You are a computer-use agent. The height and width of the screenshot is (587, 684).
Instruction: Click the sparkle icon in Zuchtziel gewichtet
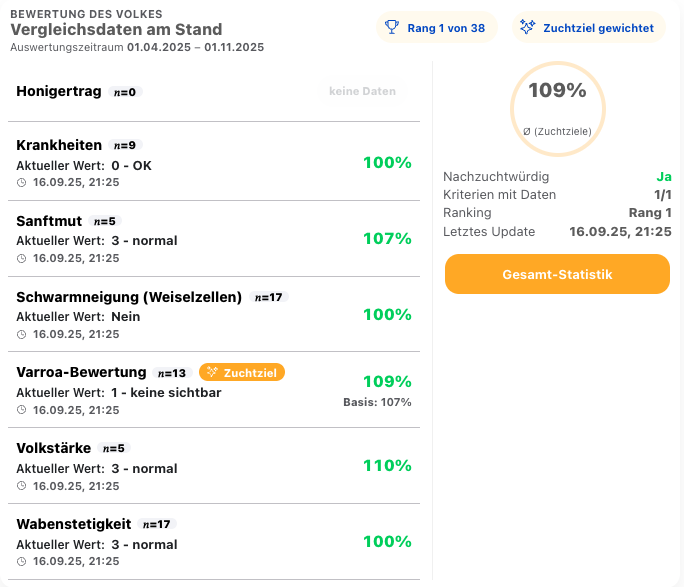(x=527, y=28)
